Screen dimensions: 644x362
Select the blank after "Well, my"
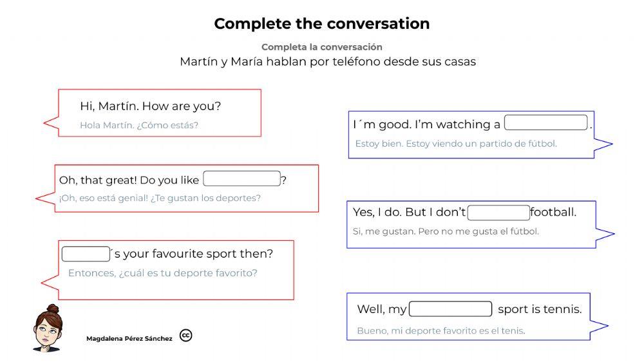coord(450,309)
